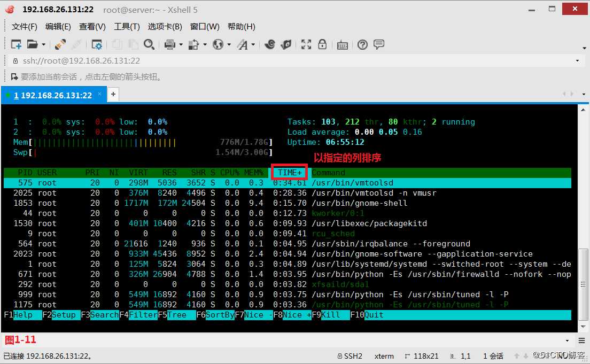Click the greyed Disconnect toolbar icon
Screen dimensions: 590x364
pyautogui.click(x=76, y=44)
